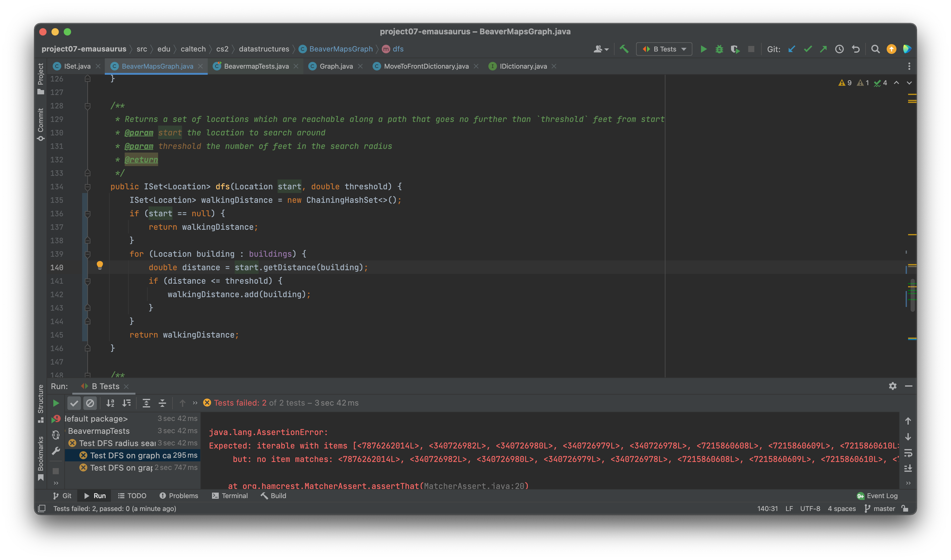Open Git history clock icon
The height and width of the screenshot is (560, 951).
(x=839, y=49)
